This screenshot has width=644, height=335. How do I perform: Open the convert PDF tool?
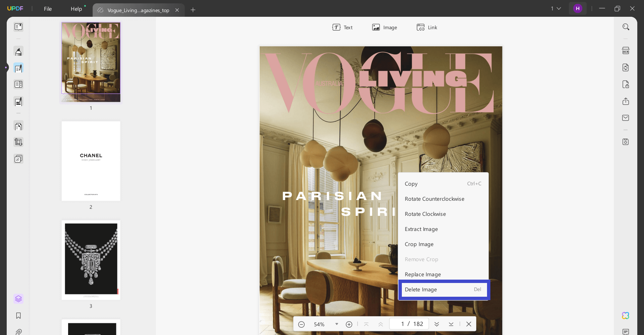(626, 67)
